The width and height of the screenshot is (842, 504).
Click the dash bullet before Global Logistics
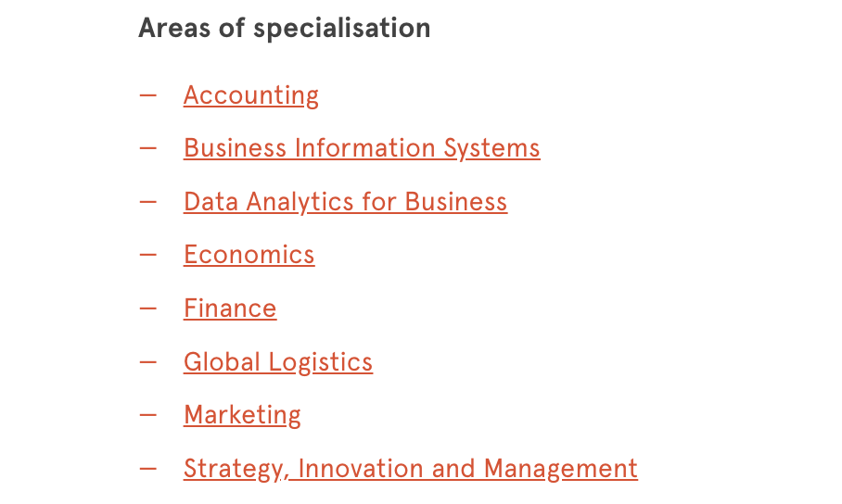[147, 361]
